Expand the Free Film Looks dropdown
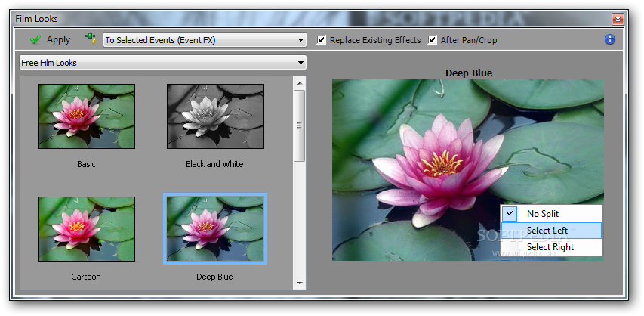This screenshot has width=644, height=316. coord(163,63)
